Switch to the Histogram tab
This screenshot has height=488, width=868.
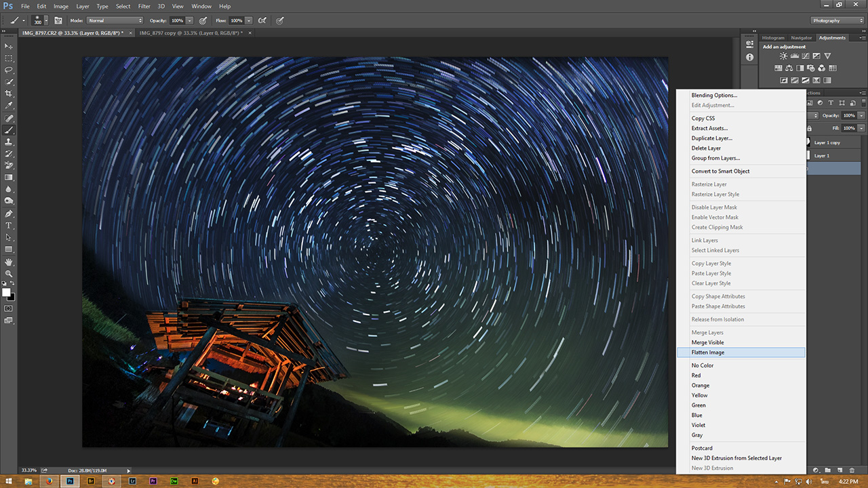coord(773,38)
